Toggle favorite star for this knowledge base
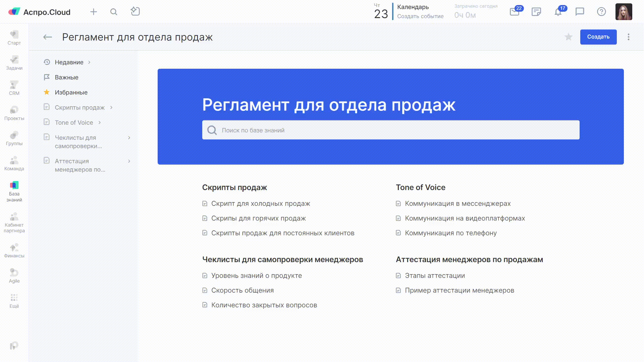The height and width of the screenshot is (362, 644). 568,37
